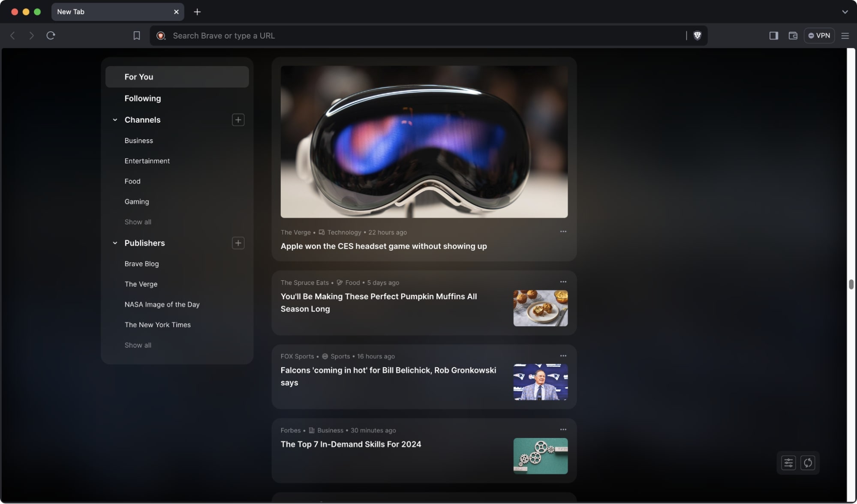Collapse the Publishers section chevron
Viewport: 857px width, 504px height.
[x=115, y=243]
